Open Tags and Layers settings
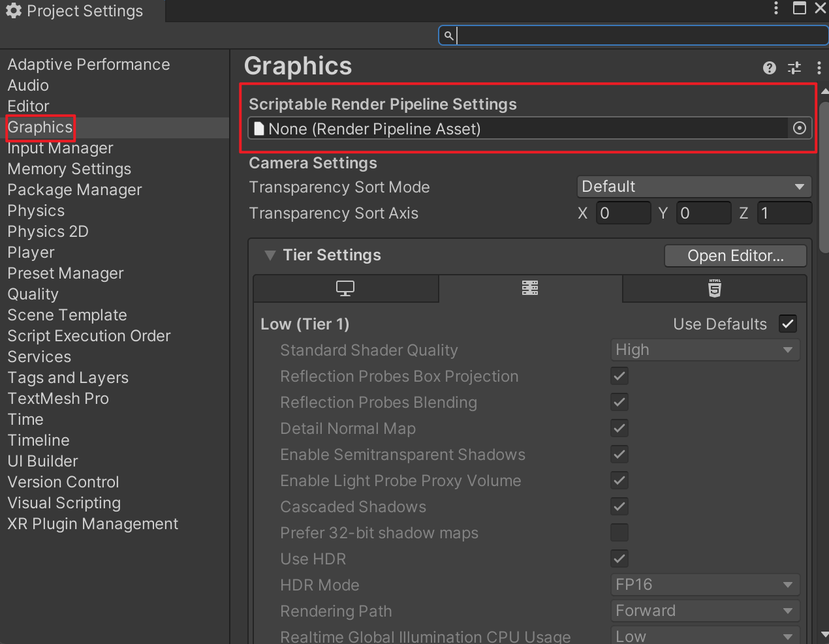 [68, 378]
